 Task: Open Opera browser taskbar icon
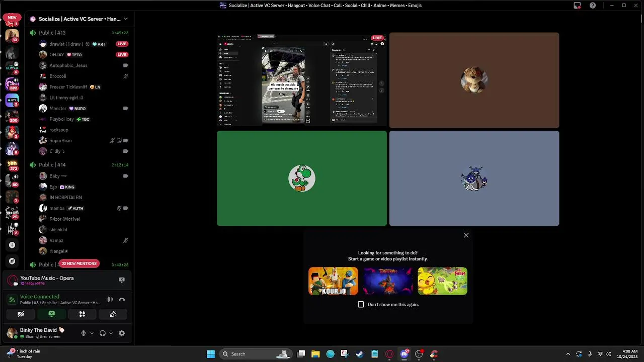pos(389,354)
